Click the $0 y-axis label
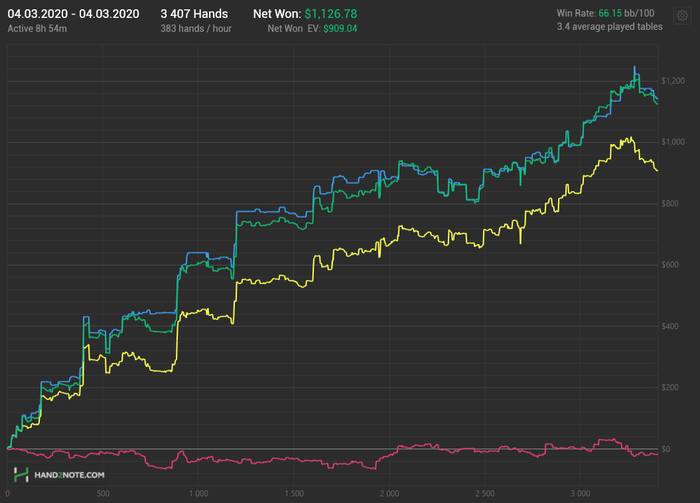 point(666,449)
